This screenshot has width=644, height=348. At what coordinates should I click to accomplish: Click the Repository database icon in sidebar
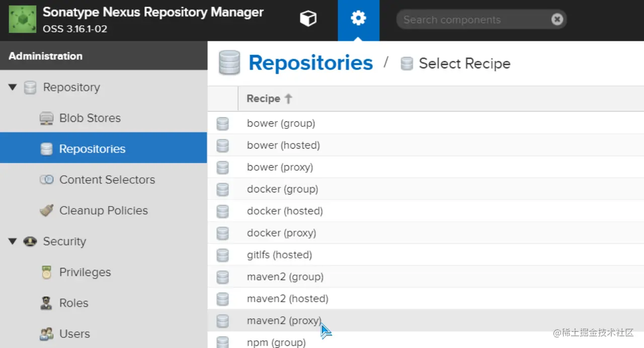[x=30, y=88]
